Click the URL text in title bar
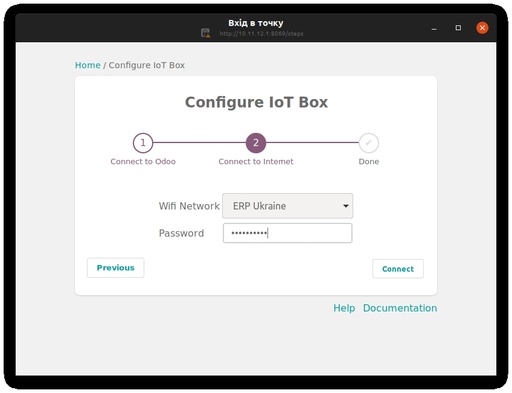The image size is (512, 393). [x=261, y=34]
